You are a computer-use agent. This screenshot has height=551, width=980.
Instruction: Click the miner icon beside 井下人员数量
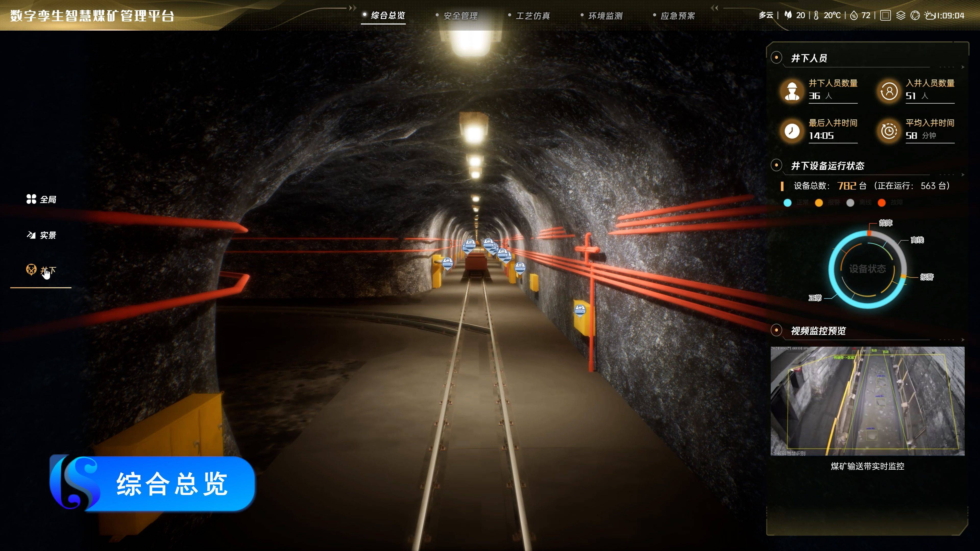coord(792,91)
